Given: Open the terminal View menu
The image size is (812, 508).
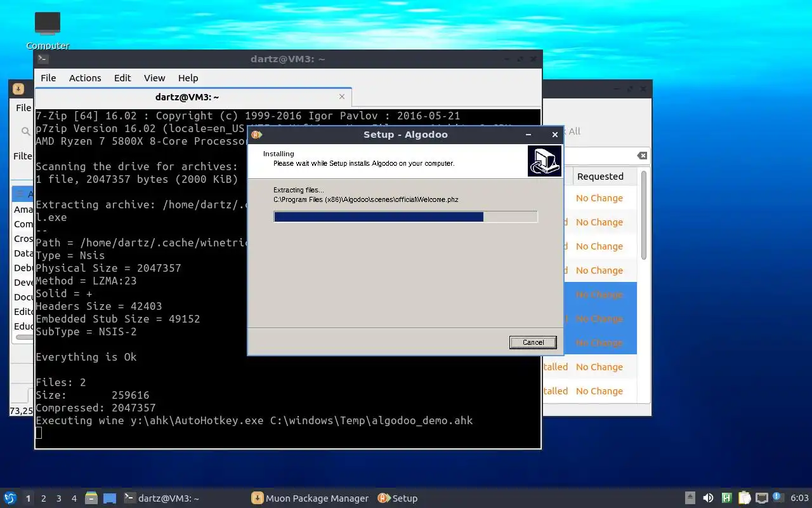Looking at the screenshot, I should (x=154, y=77).
